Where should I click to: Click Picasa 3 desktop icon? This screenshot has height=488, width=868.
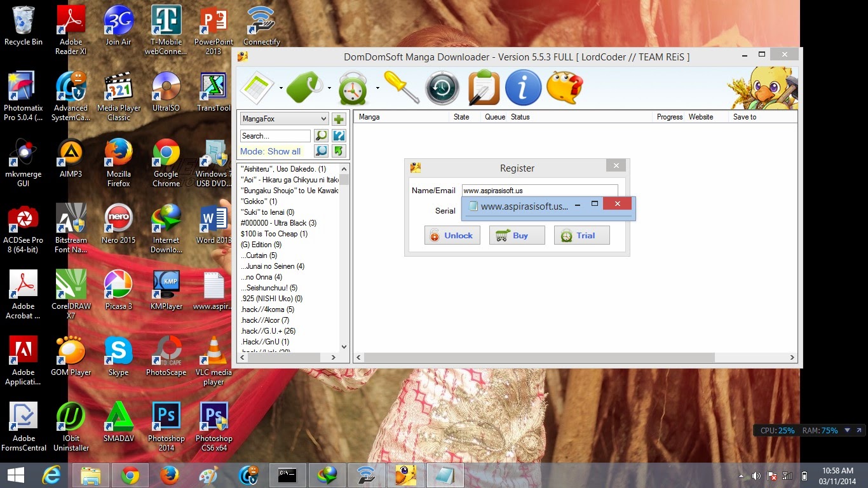119,290
